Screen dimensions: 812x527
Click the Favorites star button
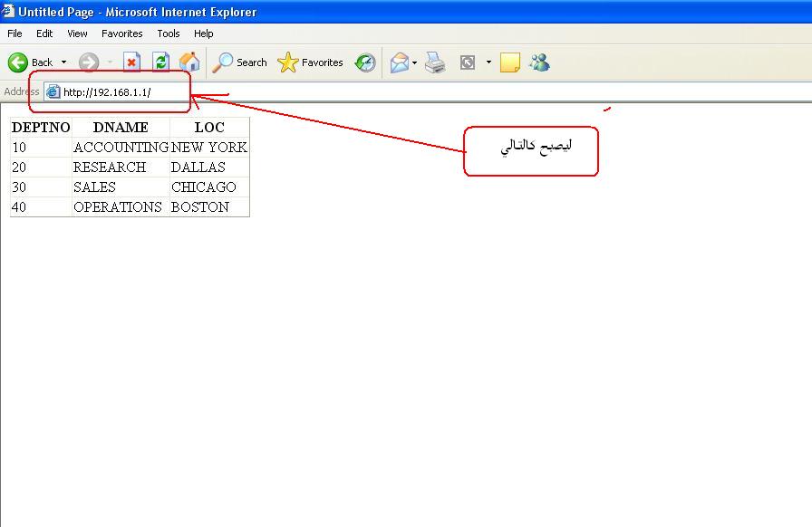tap(311, 62)
